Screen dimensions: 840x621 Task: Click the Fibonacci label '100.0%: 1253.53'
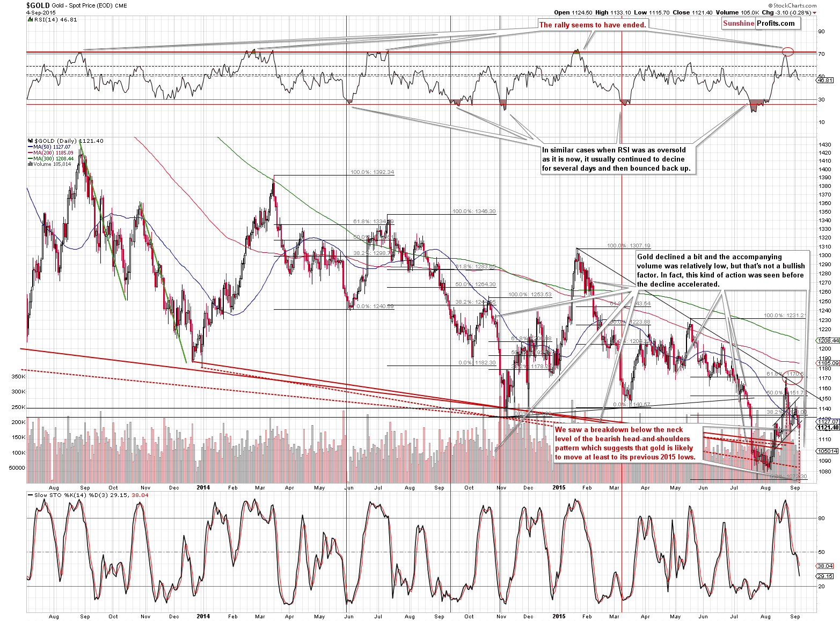530,295
